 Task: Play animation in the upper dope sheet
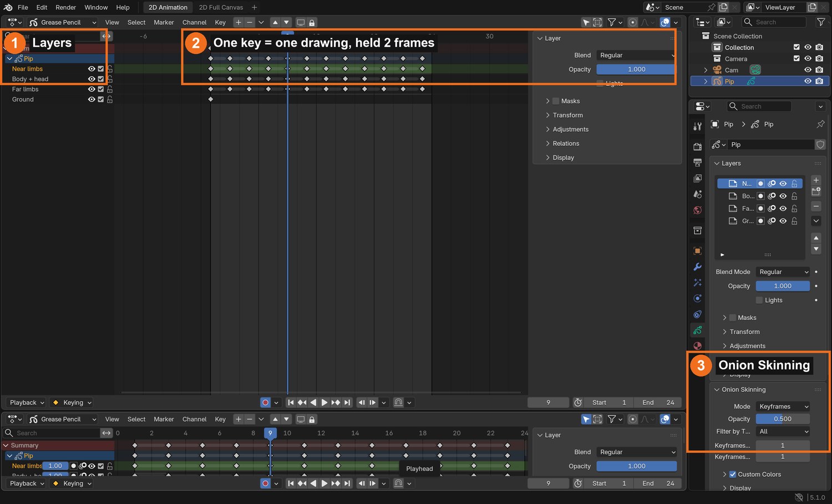pos(324,403)
